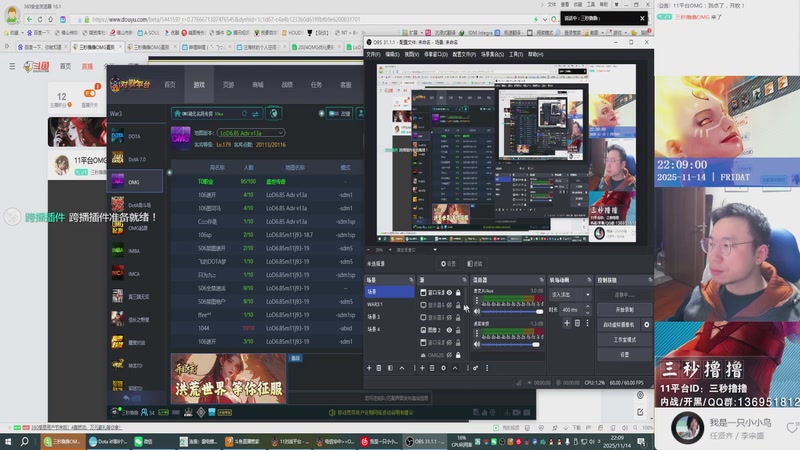Viewport: 800px width, 450px height.
Task: Open OBS Tools menu
Action: (x=516, y=54)
